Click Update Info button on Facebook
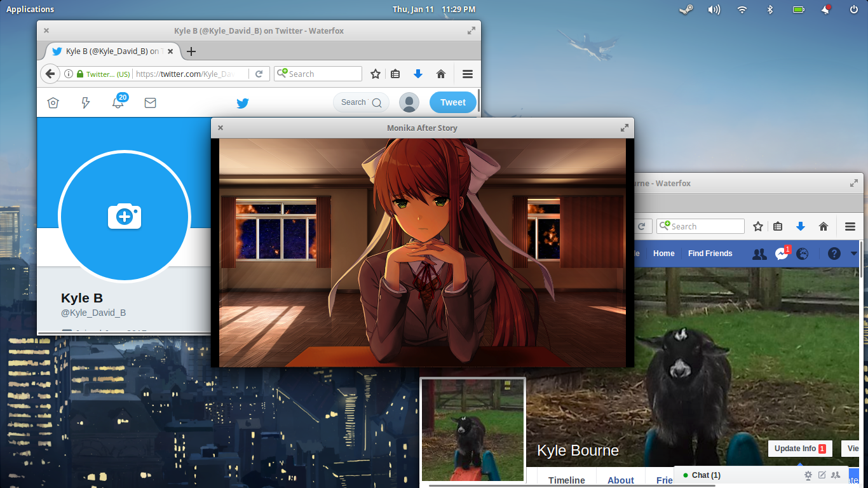This screenshot has height=488, width=868. tap(800, 449)
